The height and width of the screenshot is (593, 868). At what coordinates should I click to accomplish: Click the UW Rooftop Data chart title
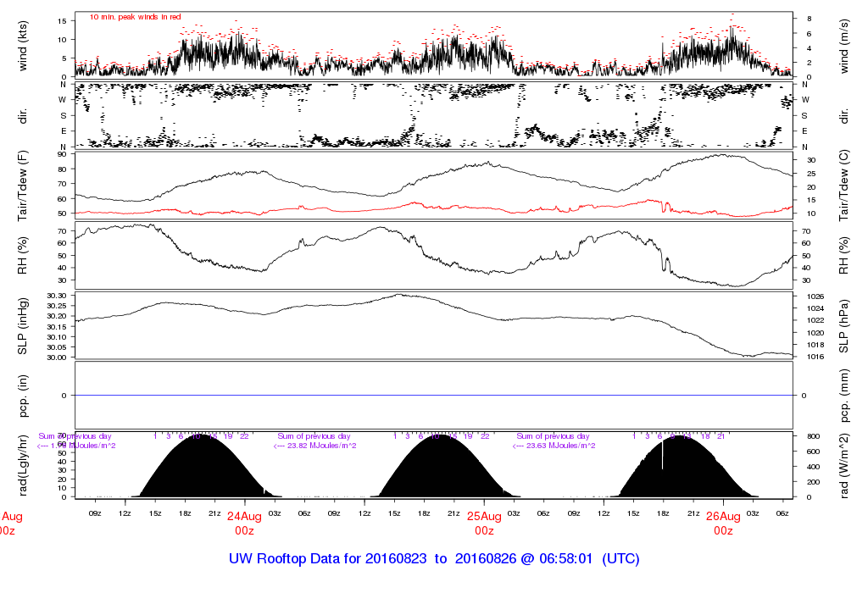point(434,559)
